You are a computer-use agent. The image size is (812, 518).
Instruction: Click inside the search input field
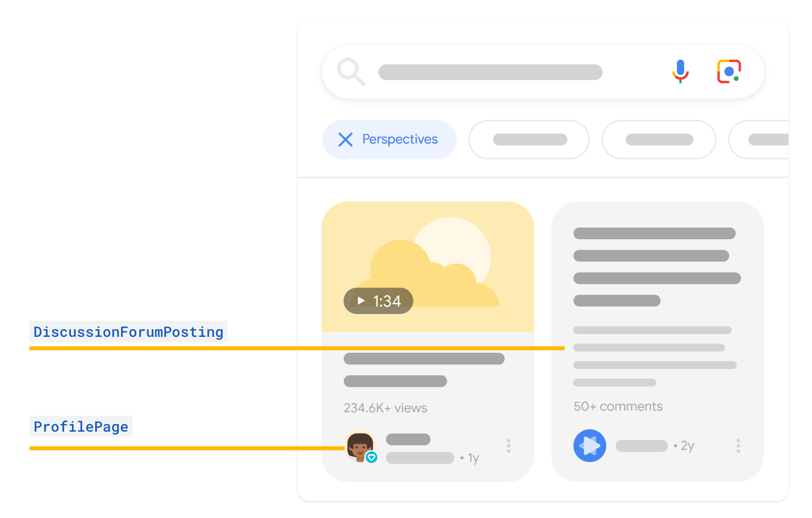490,72
